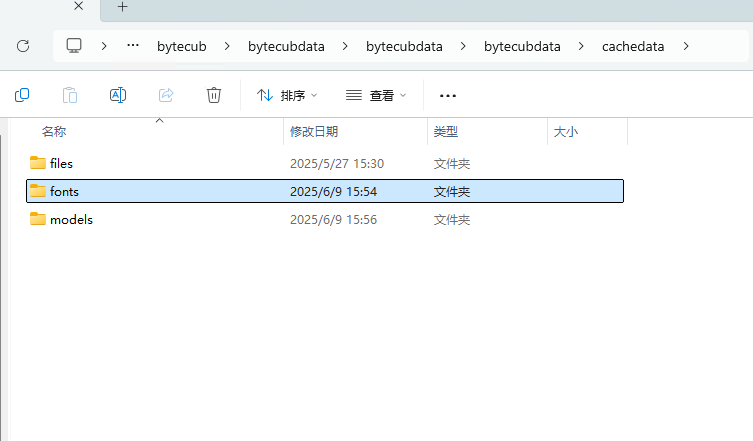
Task: Click the This PC monitor icon
Action: click(x=74, y=46)
